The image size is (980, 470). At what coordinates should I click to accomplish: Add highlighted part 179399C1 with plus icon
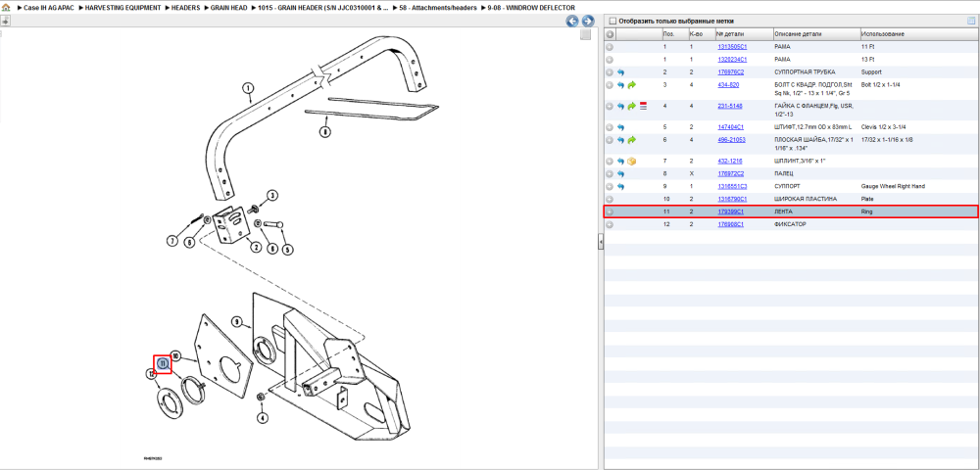[x=610, y=212]
